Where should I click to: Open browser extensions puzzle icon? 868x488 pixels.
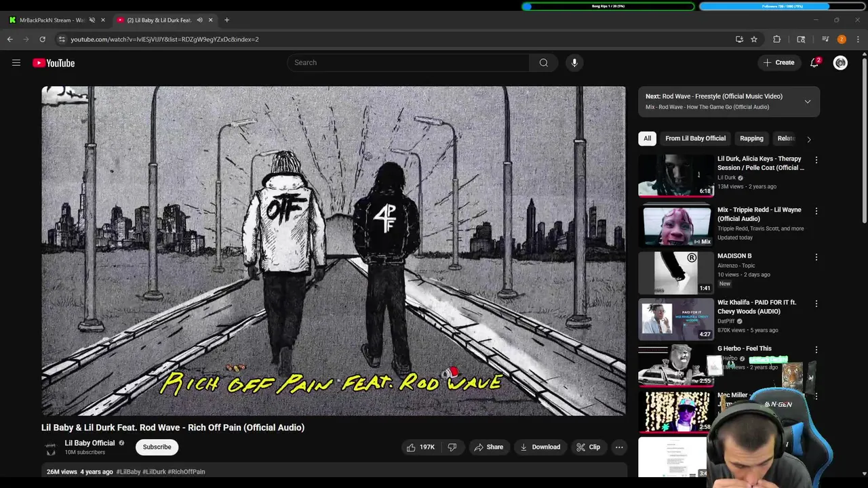[777, 39]
